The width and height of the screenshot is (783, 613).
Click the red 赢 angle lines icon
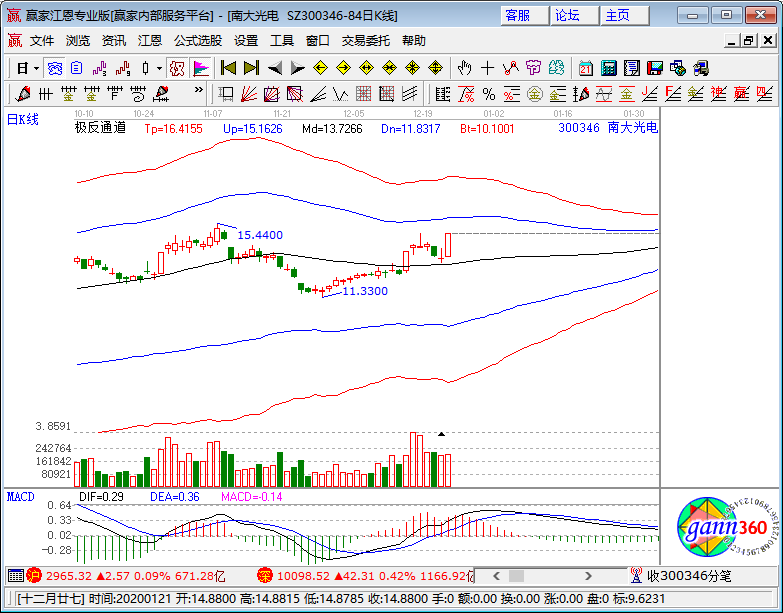tap(741, 94)
